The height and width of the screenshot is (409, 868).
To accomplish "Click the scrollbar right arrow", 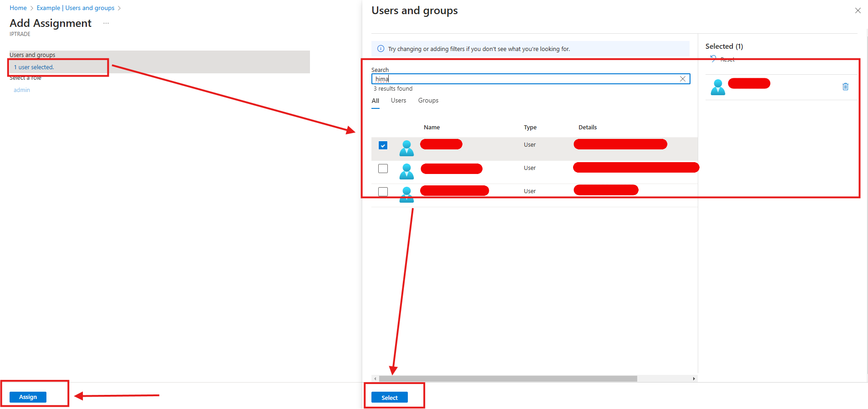I will [694, 378].
